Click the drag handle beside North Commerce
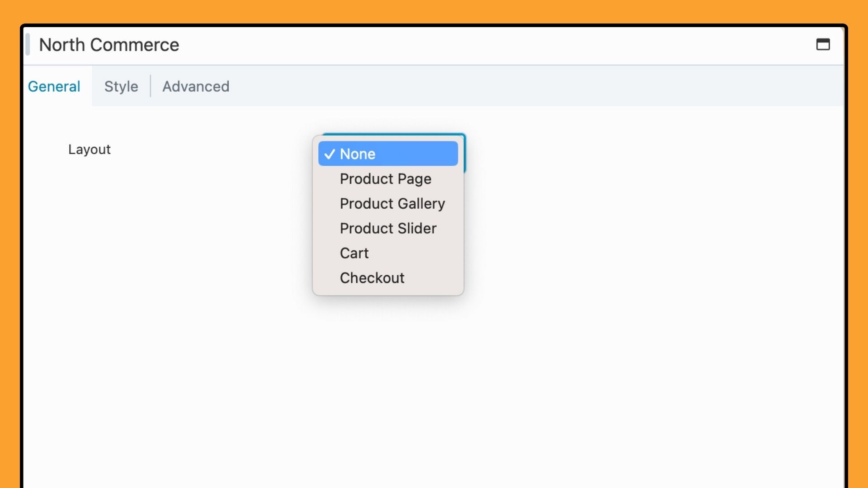The image size is (868, 488). (x=28, y=44)
